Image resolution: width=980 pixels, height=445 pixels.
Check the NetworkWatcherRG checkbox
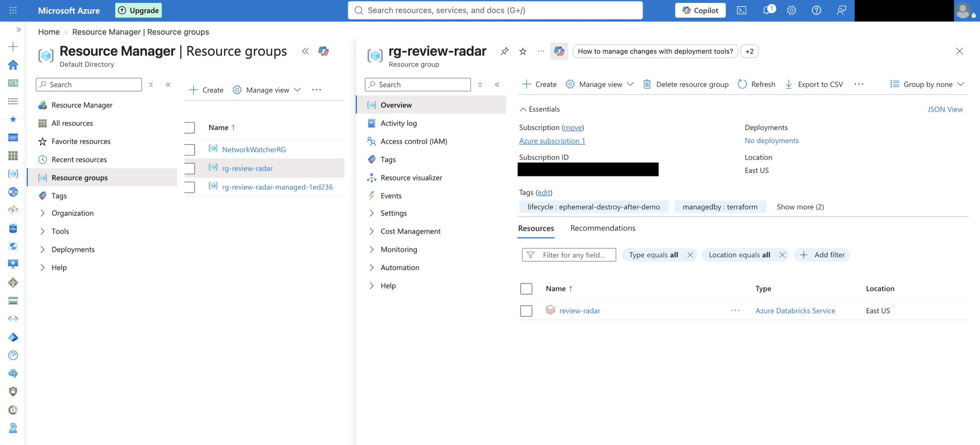[x=189, y=149]
